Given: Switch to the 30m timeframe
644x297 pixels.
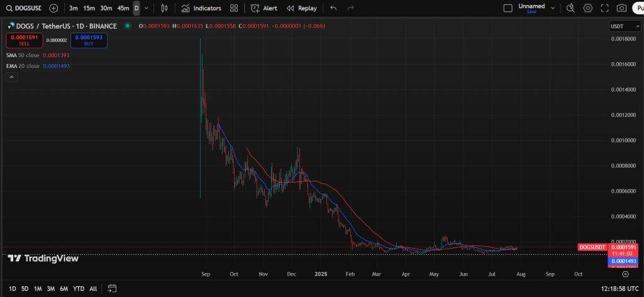Looking at the screenshot, I should pos(106,8).
